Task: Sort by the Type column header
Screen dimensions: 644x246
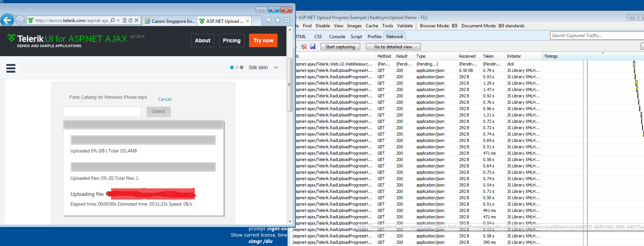Action: pyautogui.click(x=436, y=56)
